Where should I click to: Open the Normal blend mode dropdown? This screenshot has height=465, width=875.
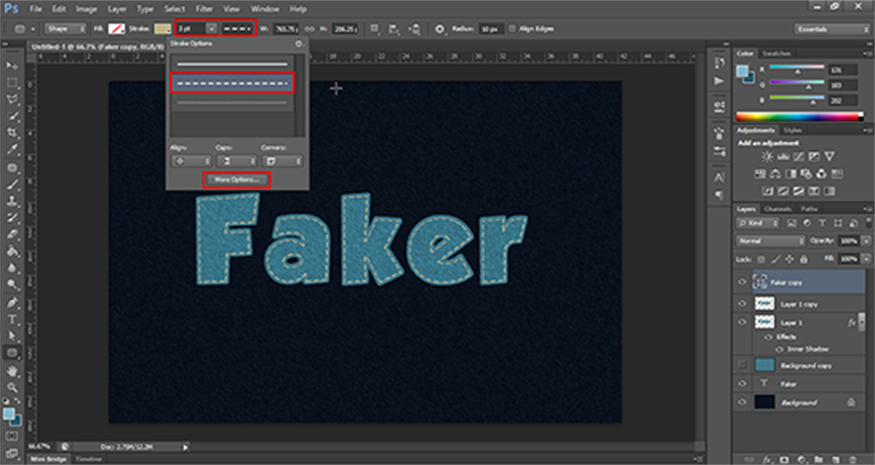point(769,241)
